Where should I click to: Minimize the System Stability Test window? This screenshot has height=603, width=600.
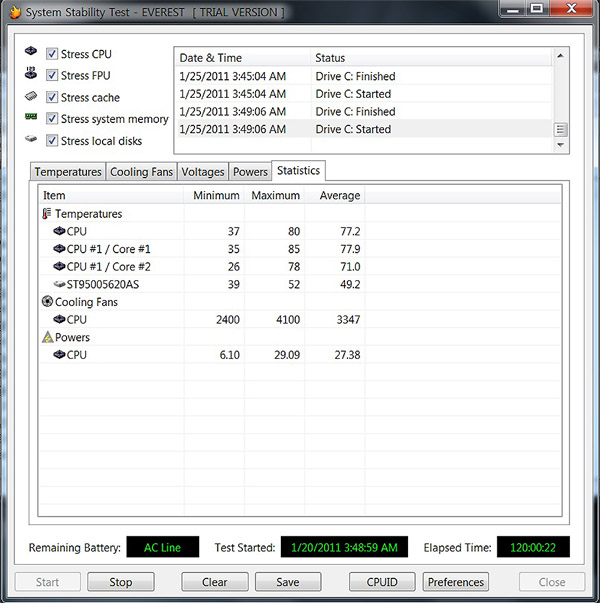coord(513,8)
